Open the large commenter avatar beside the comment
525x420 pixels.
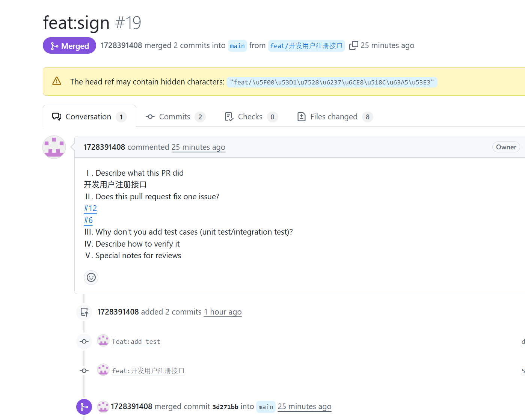54,147
